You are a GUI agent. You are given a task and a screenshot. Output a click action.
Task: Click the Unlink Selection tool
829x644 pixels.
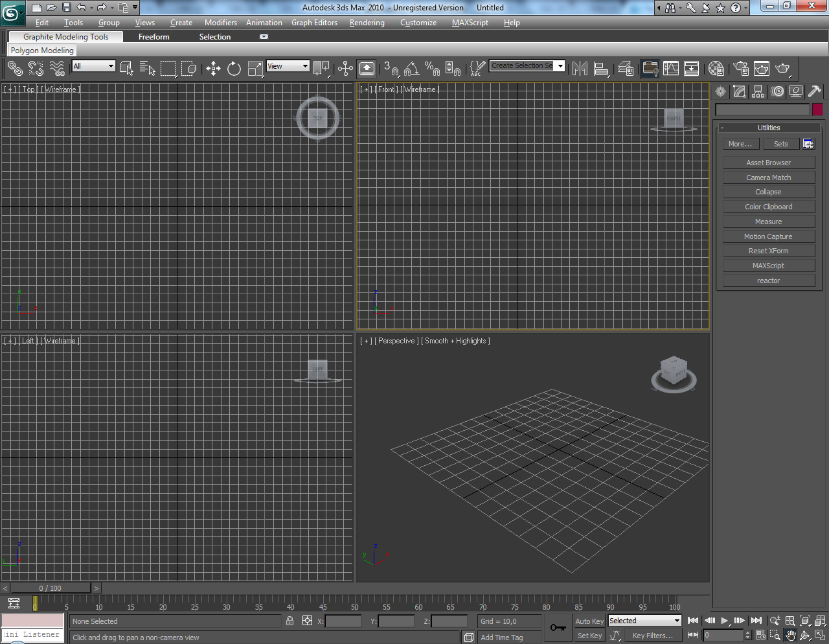pyautogui.click(x=36, y=68)
